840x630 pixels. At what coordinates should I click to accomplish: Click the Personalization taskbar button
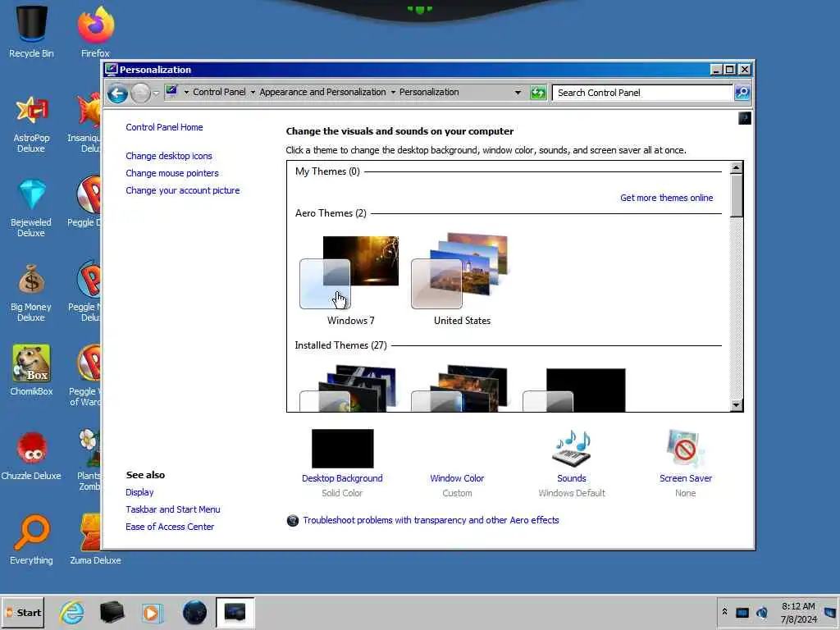tap(235, 612)
